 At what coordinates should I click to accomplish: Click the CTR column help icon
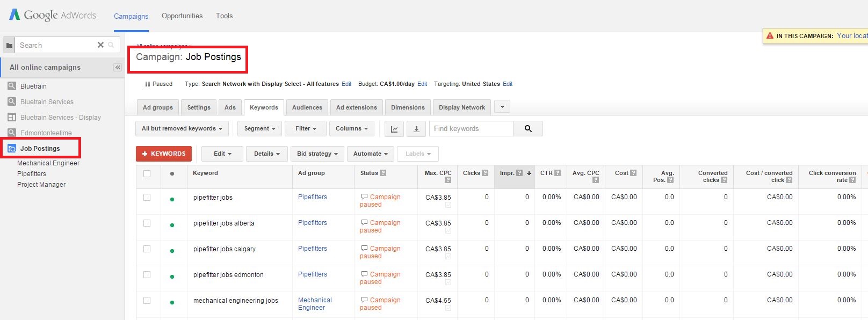point(558,173)
